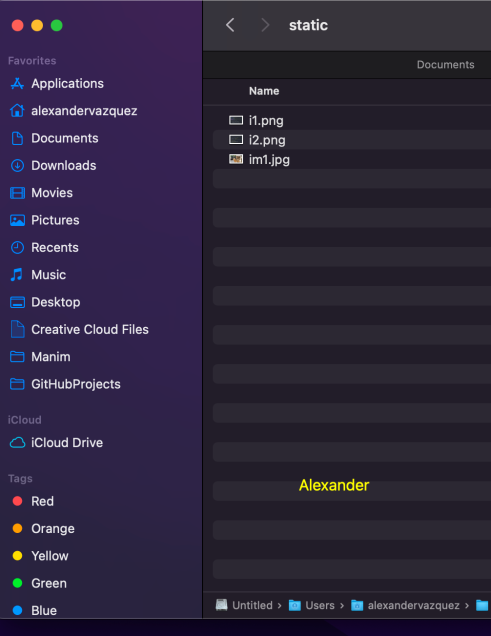Image resolution: width=491 pixels, height=636 pixels.
Task: Open GitHubProjects folder in sidebar
Action: tap(65, 384)
